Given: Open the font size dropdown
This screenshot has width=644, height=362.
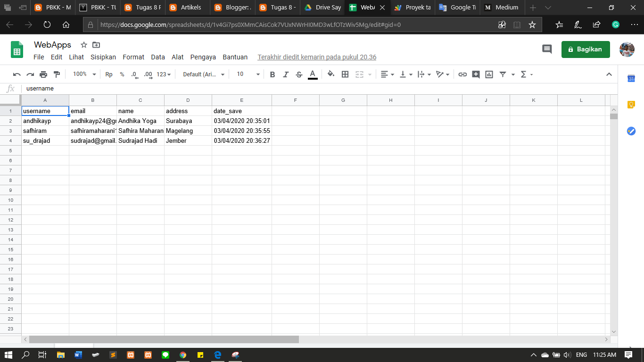Looking at the screenshot, I should click(x=247, y=74).
